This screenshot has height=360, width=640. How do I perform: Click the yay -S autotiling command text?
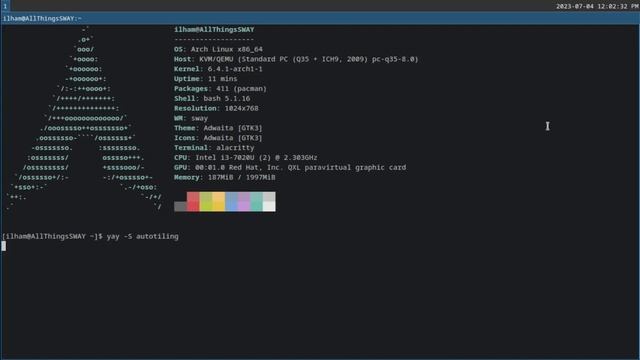point(142,236)
